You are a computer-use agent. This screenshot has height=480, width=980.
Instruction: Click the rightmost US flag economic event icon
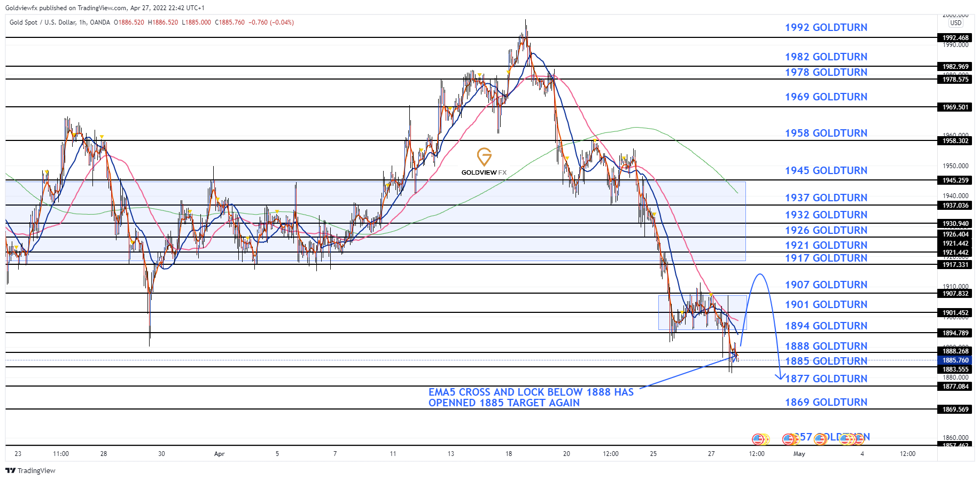click(x=858, y=439)
